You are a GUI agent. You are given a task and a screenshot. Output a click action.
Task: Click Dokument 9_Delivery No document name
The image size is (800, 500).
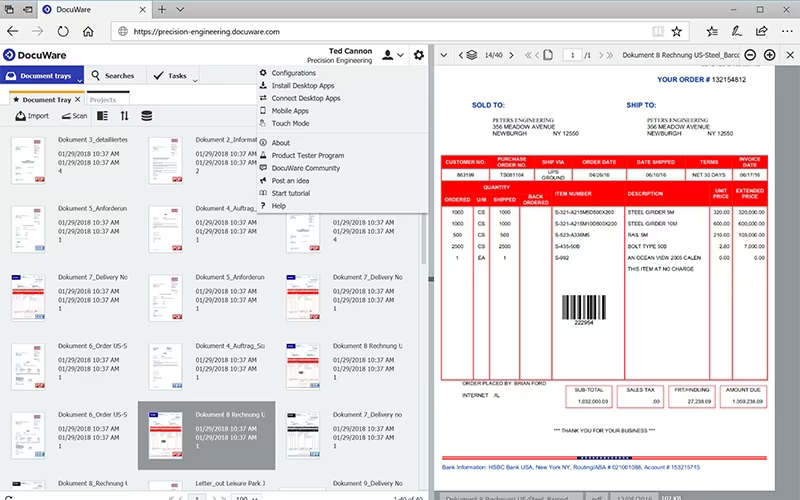point(367,483)
